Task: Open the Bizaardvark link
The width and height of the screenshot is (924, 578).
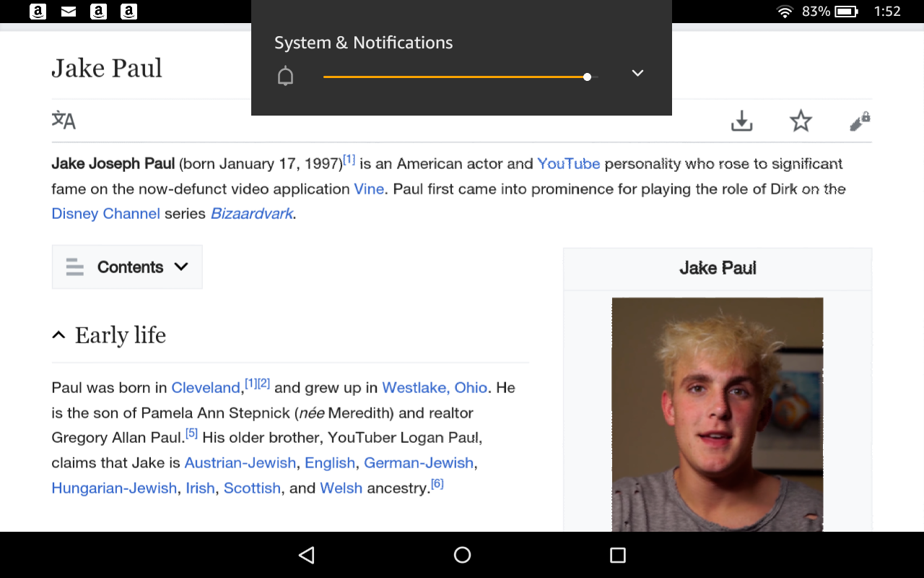Action: tap(252, 214)
